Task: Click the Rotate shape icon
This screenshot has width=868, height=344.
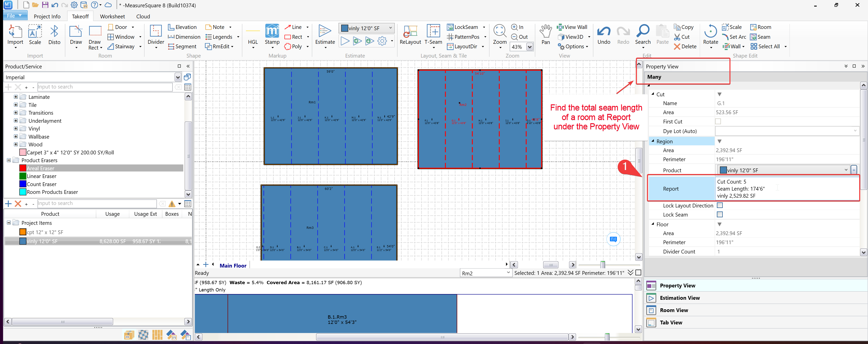Action: tap(710, 32)
